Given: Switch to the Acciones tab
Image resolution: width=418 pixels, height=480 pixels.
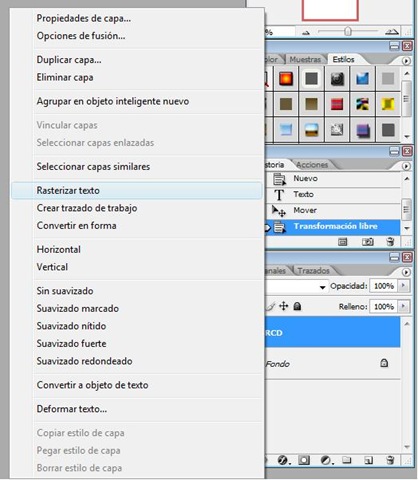Looking at the screenshot, I should pyautogui.click(x=312, y=165).
